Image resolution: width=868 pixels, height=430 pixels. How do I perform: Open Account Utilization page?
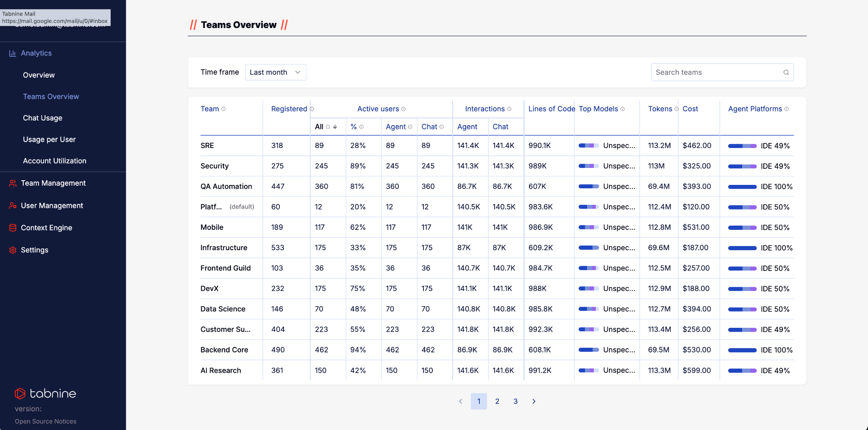click(55, 161)
